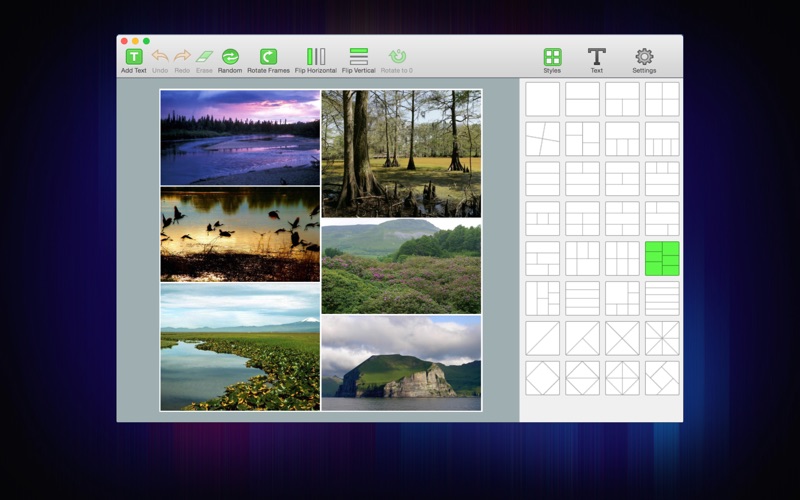Click the swamp cypress trees photo
Viewport: 800px width, 500px height.
tap(402, 154)
